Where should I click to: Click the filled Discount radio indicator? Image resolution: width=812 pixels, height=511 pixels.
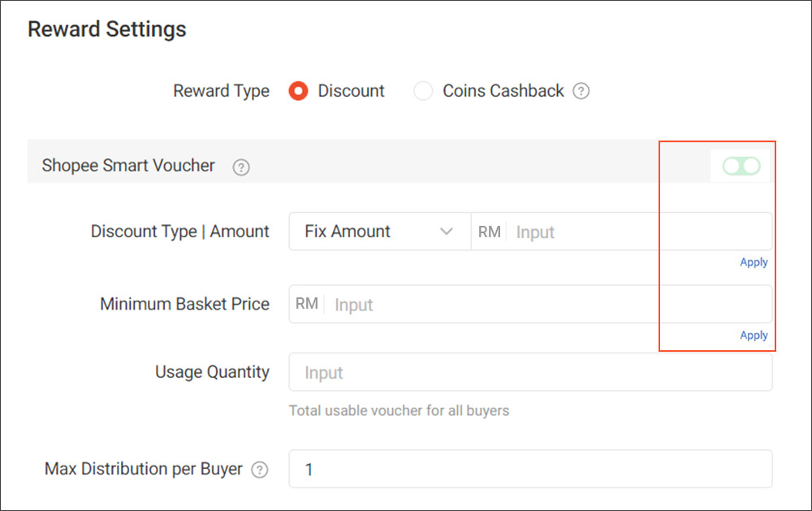(x=298, y=91)
